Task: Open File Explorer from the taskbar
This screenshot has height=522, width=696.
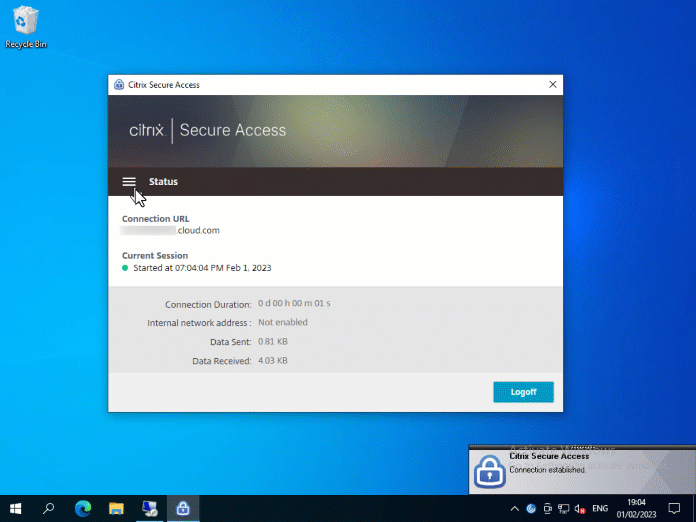Action: pyautogui.click(x=116, y=508)
